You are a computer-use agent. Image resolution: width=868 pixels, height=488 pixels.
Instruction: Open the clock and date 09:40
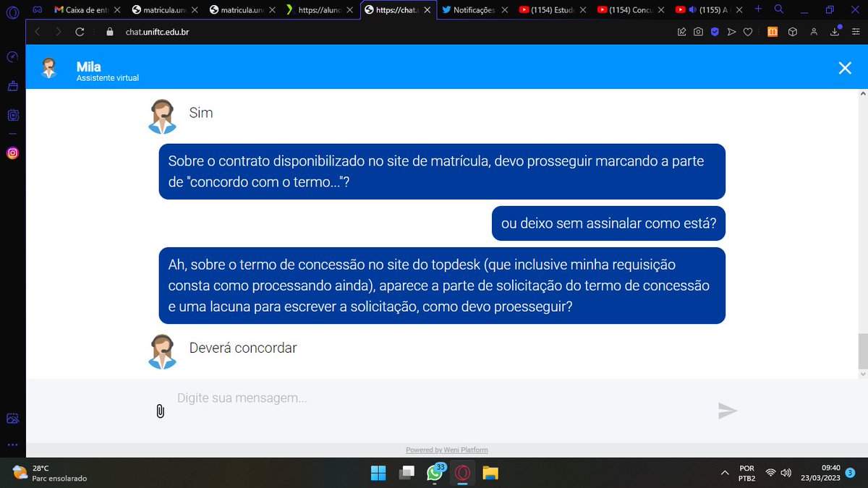pyautogui.click(x=820, y=473)
